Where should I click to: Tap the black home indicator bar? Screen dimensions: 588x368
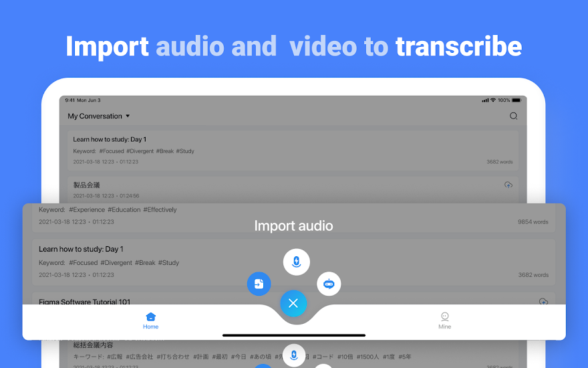(x=293, y=335)
